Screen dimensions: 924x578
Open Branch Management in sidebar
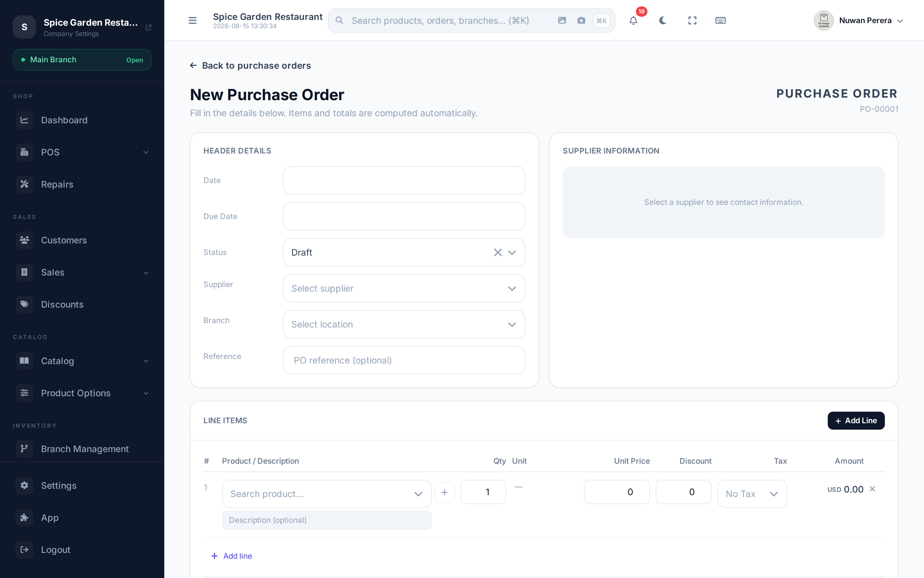pyautogui.click(x=82, y=449)
